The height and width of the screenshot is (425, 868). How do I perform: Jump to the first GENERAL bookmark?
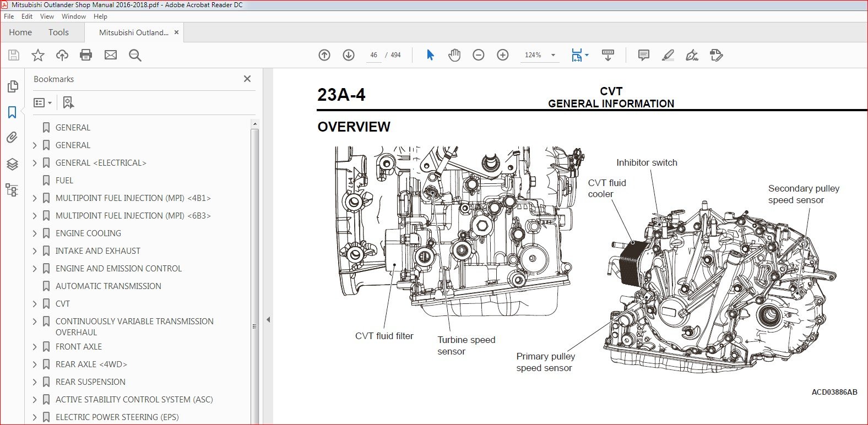(x=73, y=128)
